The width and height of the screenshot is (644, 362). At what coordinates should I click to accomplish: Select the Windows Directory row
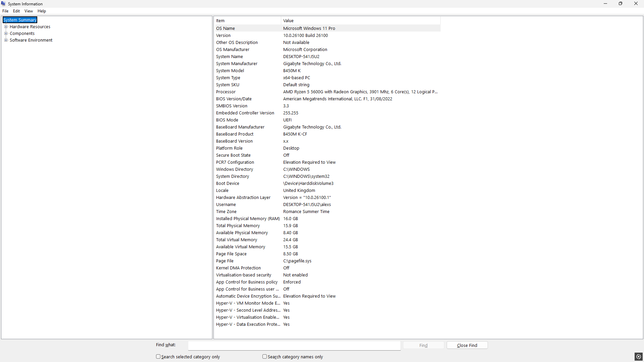coord(328,169)
